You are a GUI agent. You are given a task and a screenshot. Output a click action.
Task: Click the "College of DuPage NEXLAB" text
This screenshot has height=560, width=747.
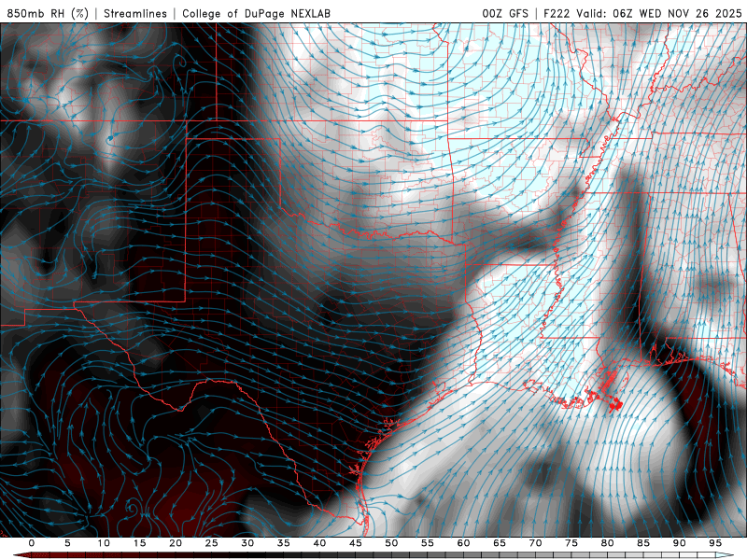(256, 13)
